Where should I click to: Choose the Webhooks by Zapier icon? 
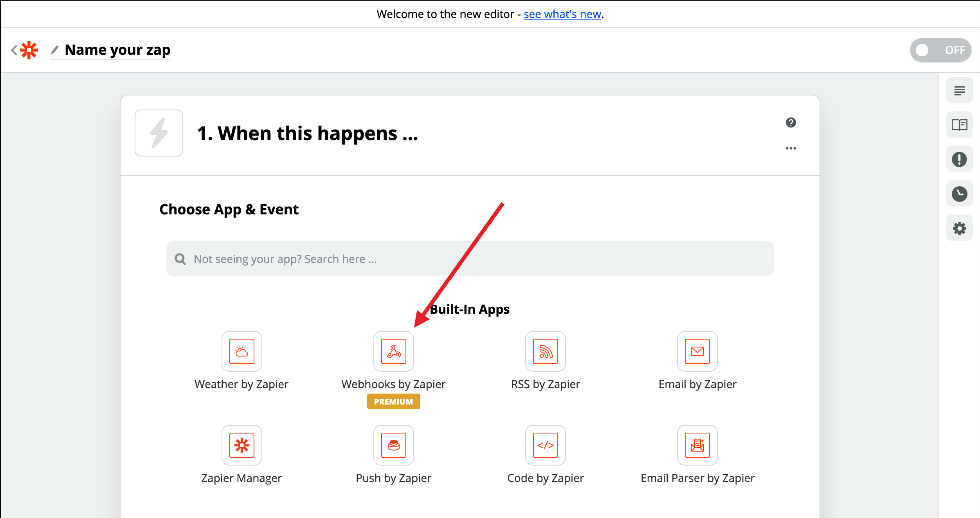coord(393,351)
